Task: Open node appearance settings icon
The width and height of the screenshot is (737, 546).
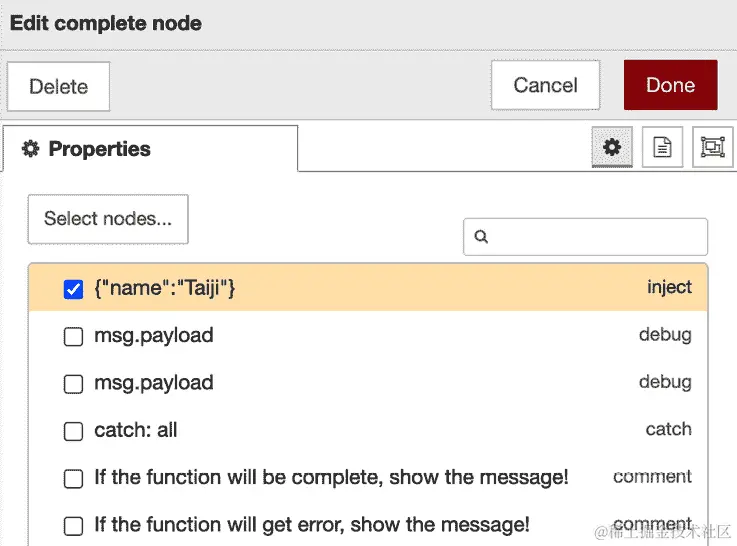Action: [713, 147]
